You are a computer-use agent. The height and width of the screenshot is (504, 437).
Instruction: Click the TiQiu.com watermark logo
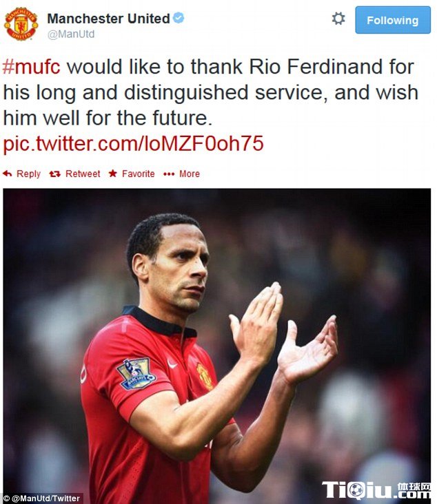point(376,490)
